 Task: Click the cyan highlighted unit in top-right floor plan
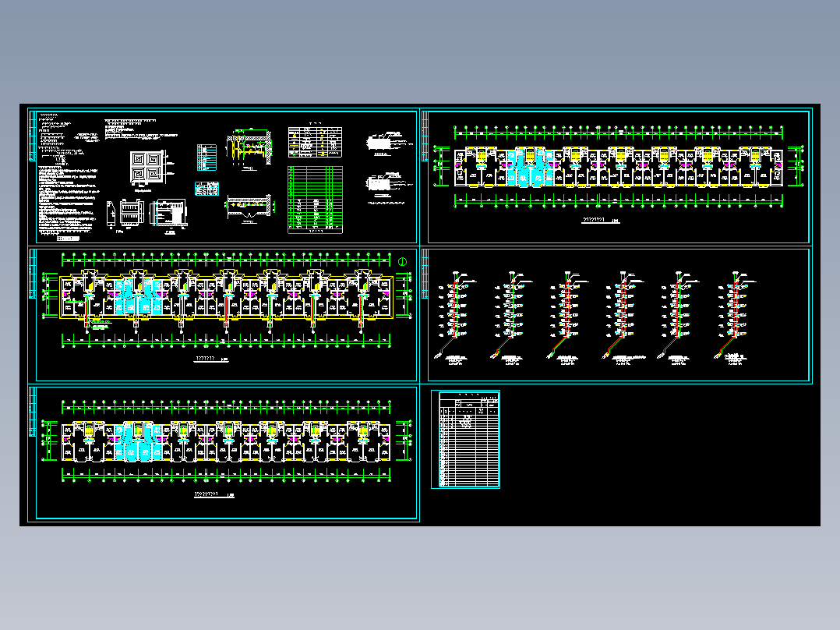tap(531, 168)
